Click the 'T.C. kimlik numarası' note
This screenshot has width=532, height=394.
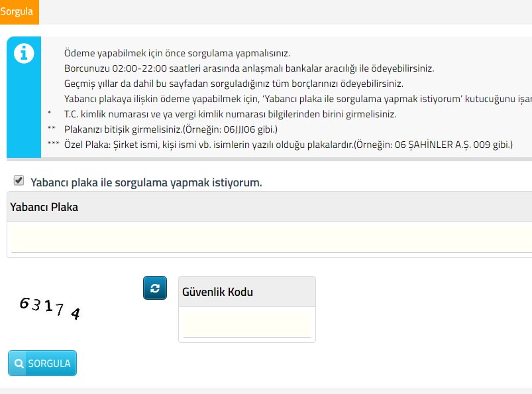point(230,114)
